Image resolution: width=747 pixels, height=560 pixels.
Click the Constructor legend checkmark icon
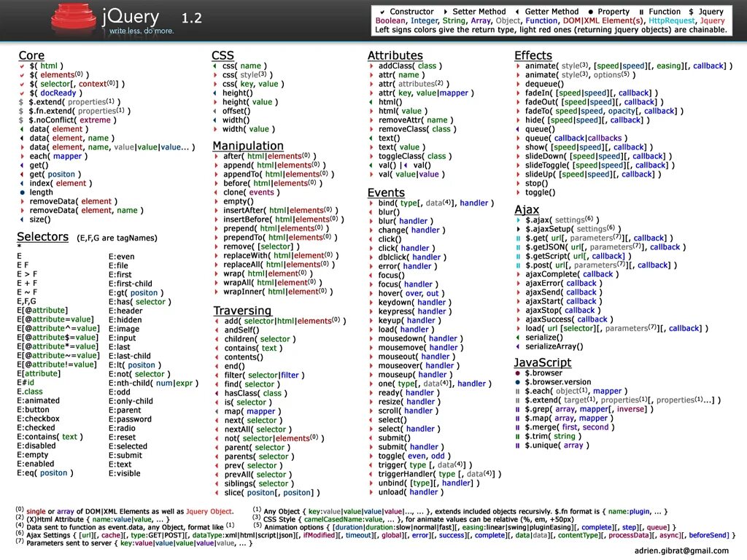point(382,12)
